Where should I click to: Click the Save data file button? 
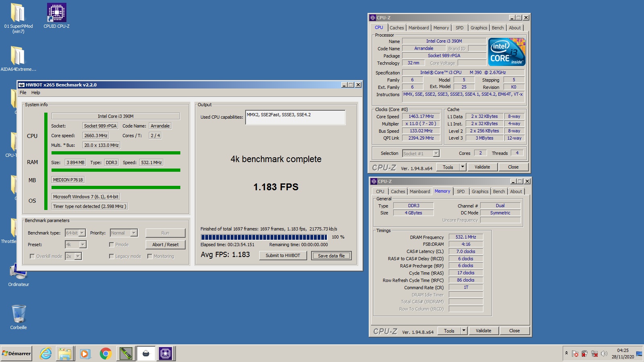[x=331, y=255]
